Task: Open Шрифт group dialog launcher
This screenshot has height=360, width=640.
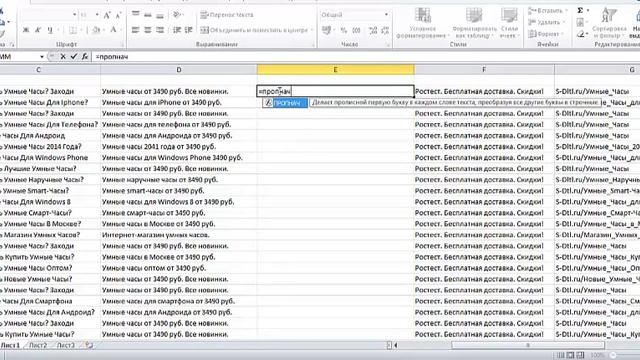Action: pyautogui.click(x=122, y=44)
